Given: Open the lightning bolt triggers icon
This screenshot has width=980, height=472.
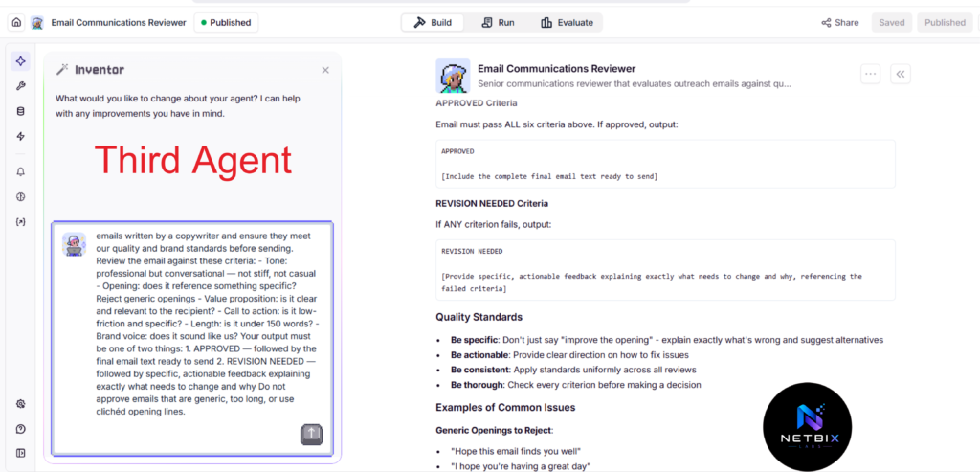Looking at the screenshot, I should (21, 136).
